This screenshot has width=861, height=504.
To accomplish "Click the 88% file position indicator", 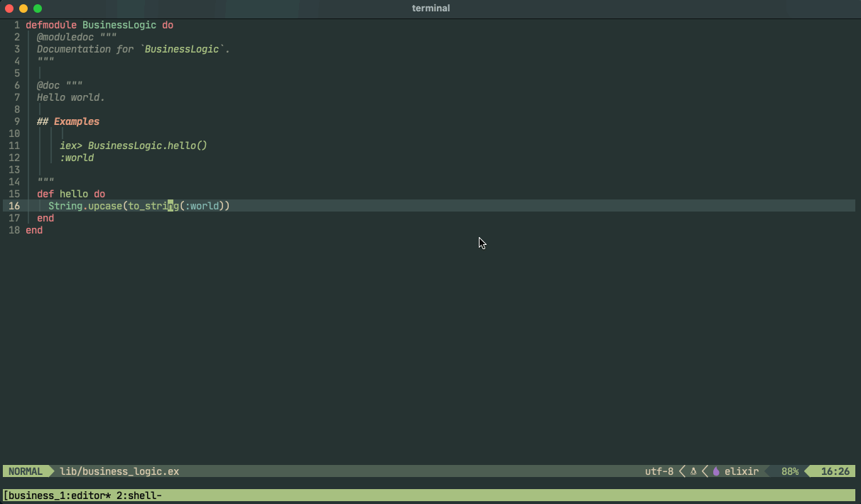I will coord(790,471).
